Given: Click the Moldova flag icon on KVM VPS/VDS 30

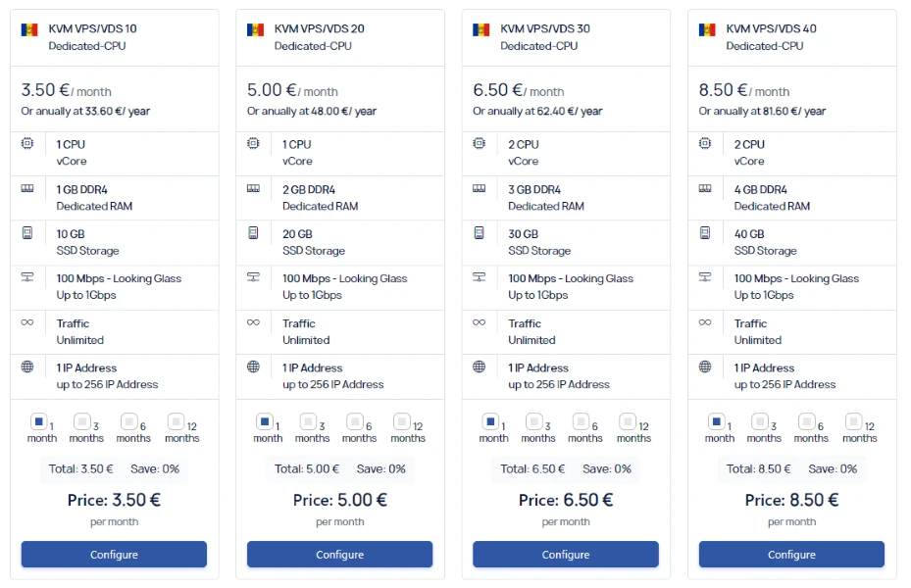Looking at the screenshot, I should pyautogui.click(x=481, y=29).
